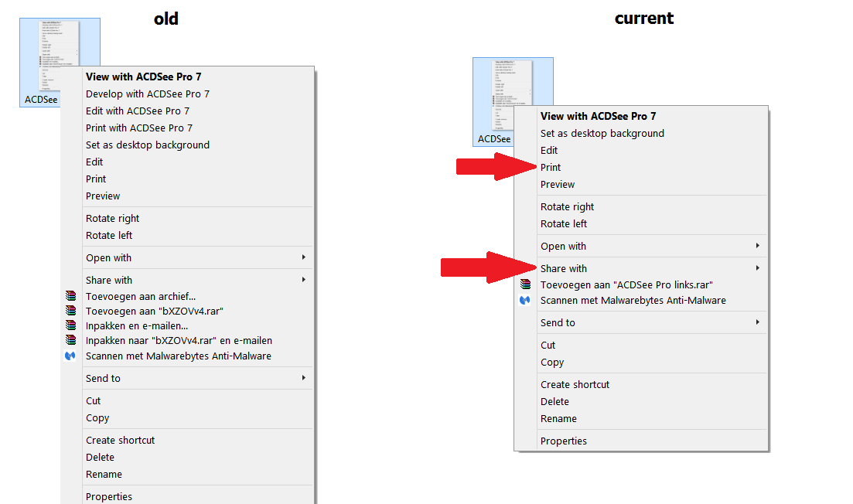Click WinRAR icon beside 'Toevoegen aan "bXZOVv4.rar"' in old menu
The image size is (853, 504).
[70, 311]
